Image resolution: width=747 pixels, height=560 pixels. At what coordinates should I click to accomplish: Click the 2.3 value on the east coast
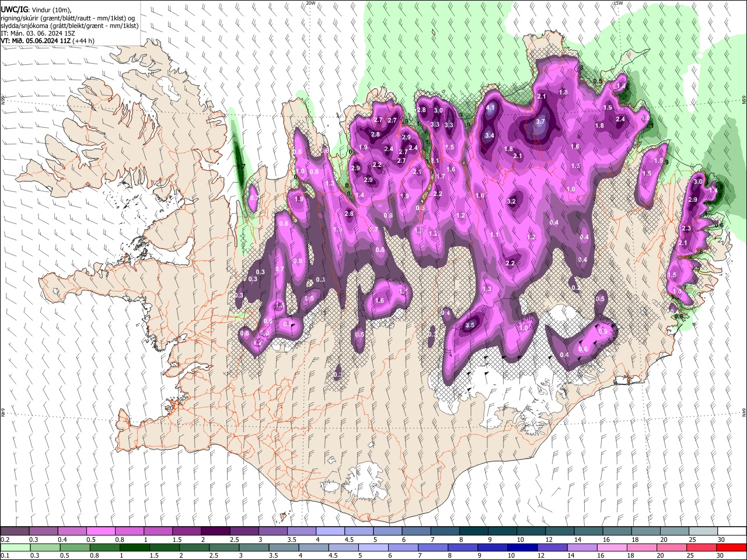(686, 229)
